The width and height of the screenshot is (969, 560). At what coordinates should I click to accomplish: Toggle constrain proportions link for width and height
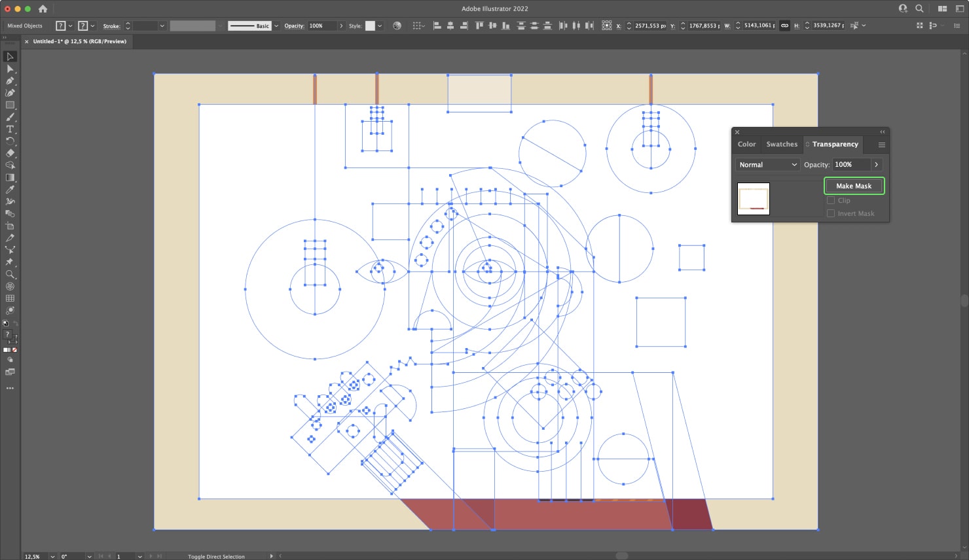click(784, 26)
